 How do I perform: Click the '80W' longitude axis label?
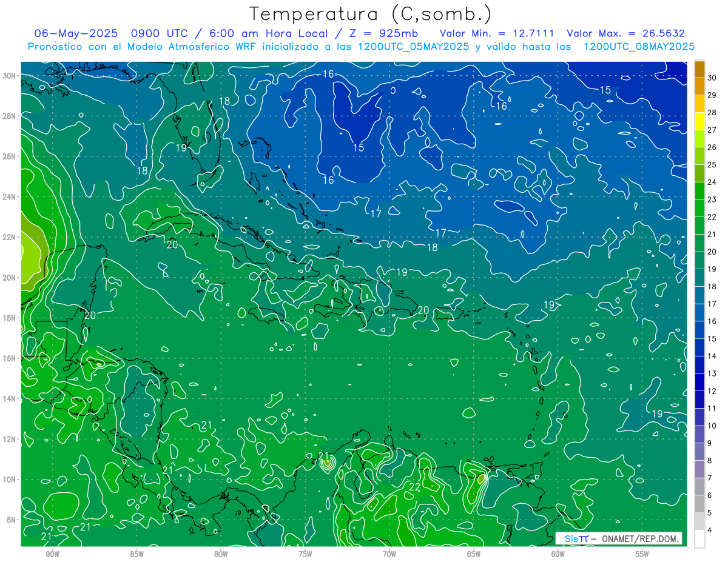pyautogui.click(x=221, y=554)
